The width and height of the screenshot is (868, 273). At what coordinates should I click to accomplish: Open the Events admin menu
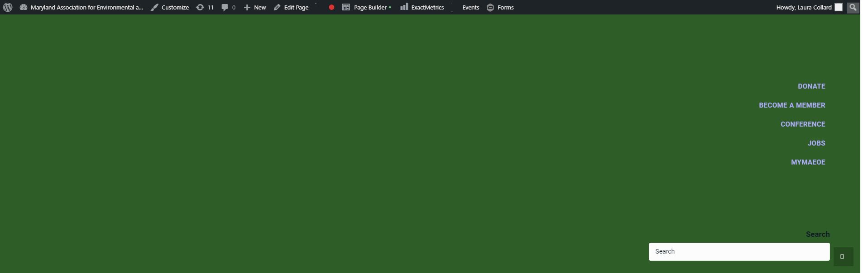[x=470, y=7]
